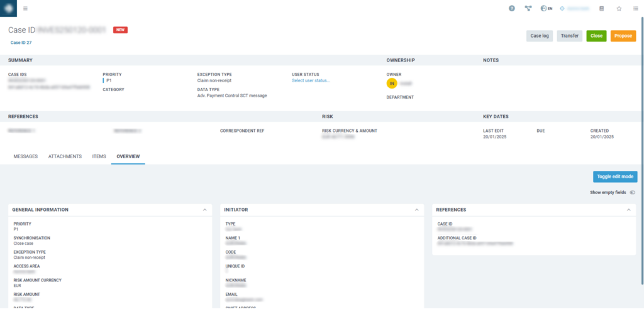Click the application logo at top-left
Image resolution: width=644 pixels, height=314 pixels.
pos(8,8)
